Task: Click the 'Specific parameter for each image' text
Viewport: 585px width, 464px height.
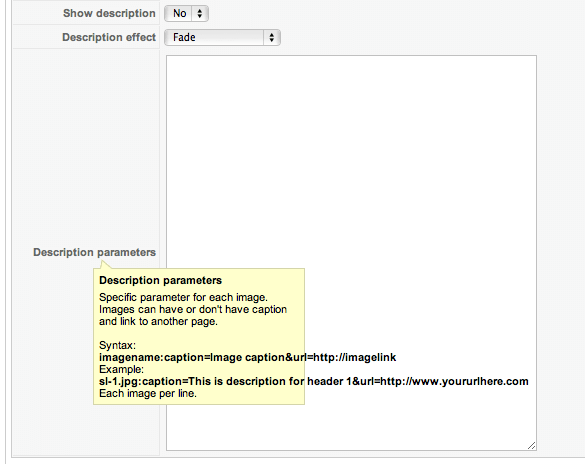Action: coord(183,297)
